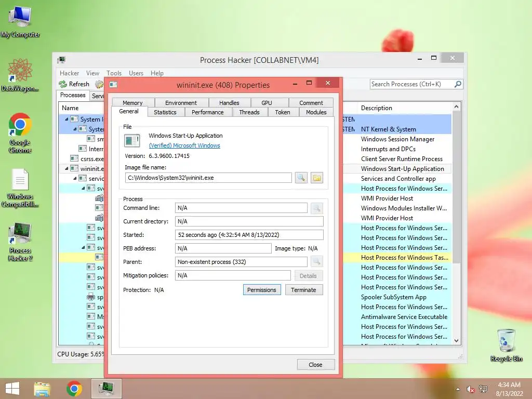Click the Close button in Properties dialog
Viewport: 532px width, 399px height.
(315, 365)
